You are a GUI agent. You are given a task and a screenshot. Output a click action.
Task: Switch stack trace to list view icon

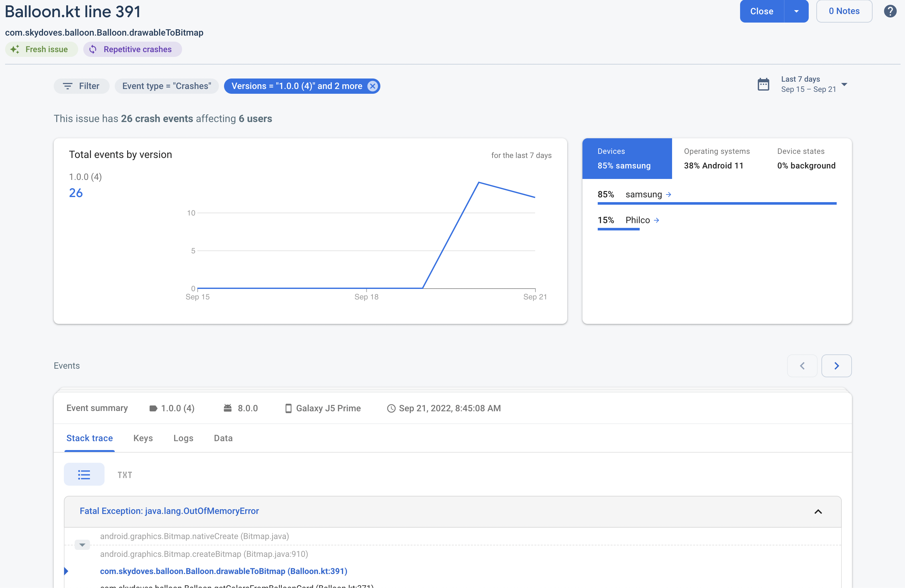point(84,474)
